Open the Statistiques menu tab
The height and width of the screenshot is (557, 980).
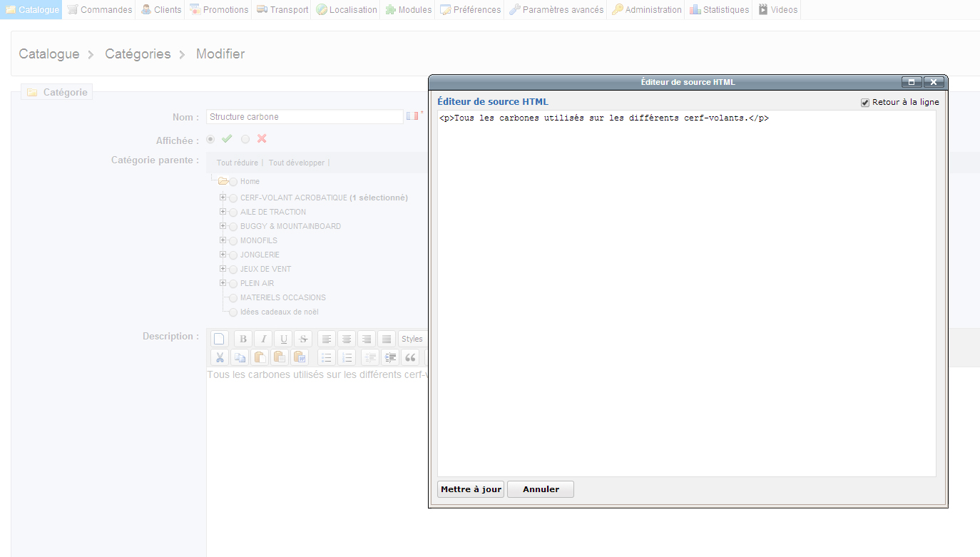(x=719, y=10)
